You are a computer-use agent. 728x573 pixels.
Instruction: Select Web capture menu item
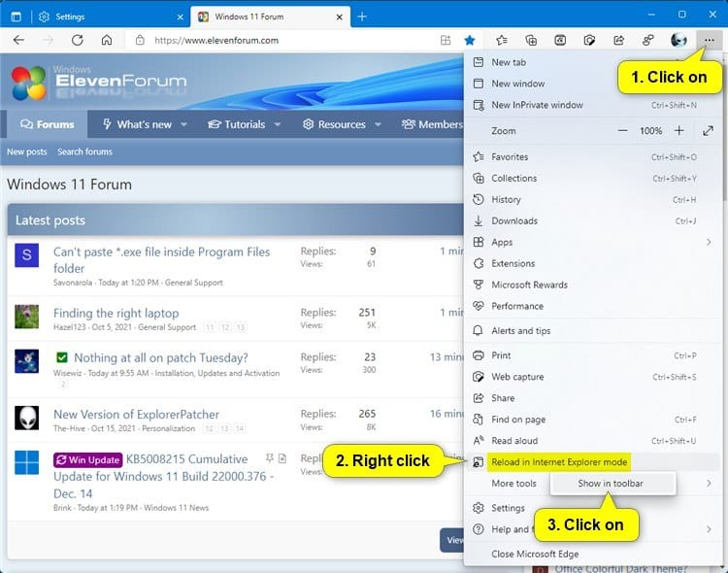592,377
